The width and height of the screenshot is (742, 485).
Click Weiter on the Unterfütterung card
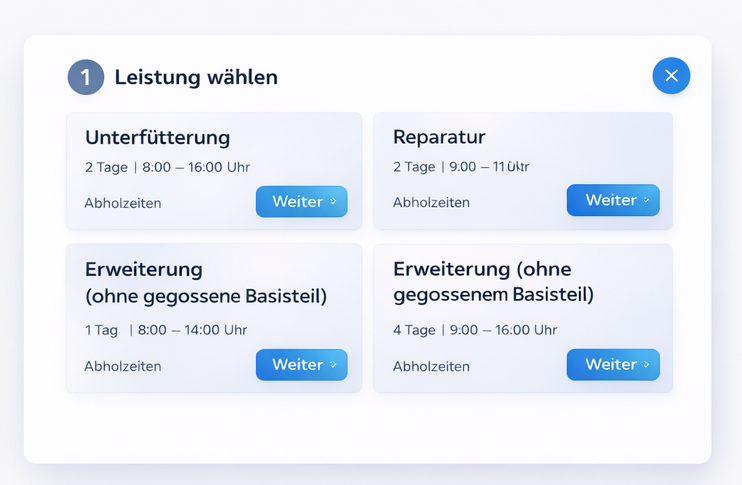[301, 202]
